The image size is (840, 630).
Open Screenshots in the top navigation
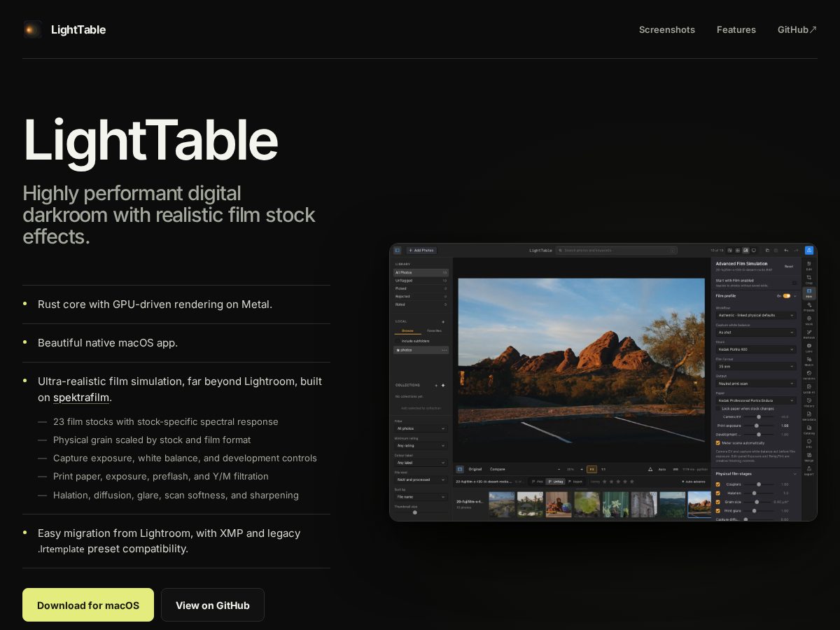tap(667, 29)
